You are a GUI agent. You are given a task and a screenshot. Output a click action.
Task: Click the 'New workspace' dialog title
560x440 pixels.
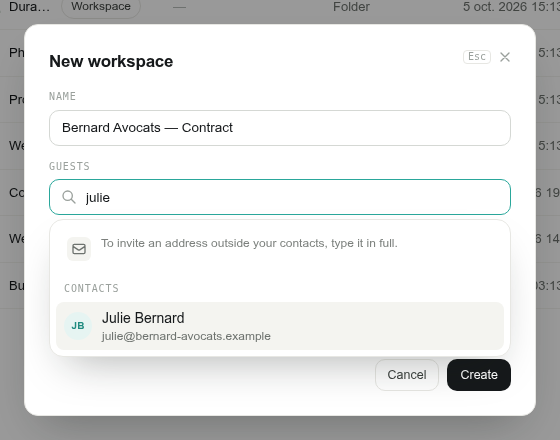point(111,61)
